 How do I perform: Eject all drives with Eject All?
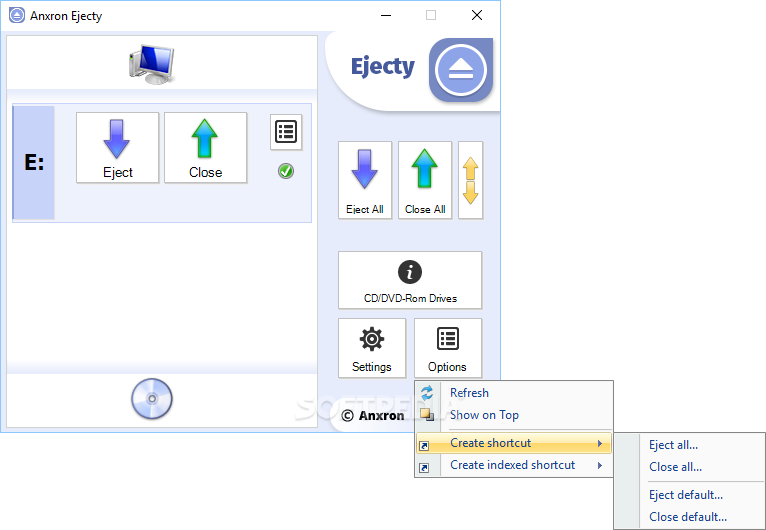click(x=365, y=180)
